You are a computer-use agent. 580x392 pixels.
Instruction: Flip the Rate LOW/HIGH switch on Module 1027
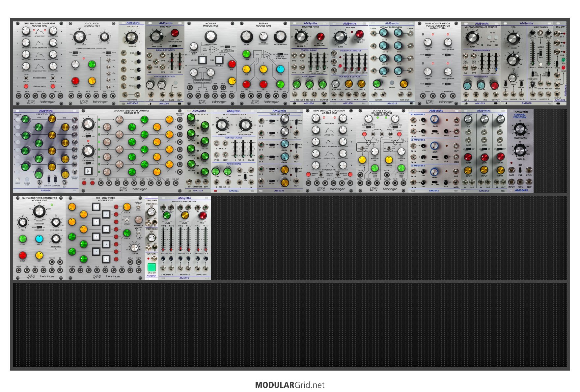click(x=88, y=136)
